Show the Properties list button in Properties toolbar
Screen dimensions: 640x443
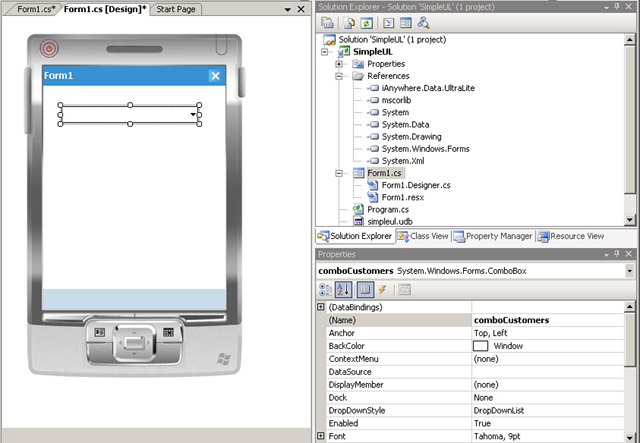click(x=365, y=289)
